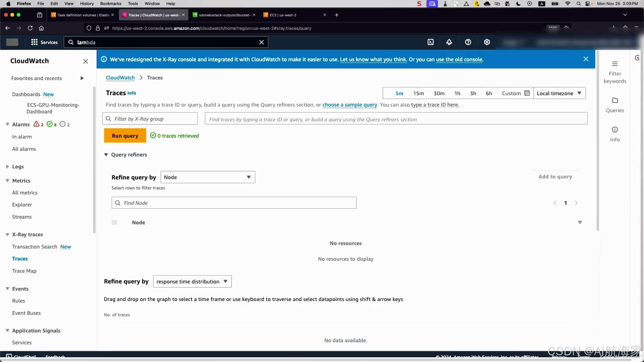Open the choose a sample query link

click(350, 105)
